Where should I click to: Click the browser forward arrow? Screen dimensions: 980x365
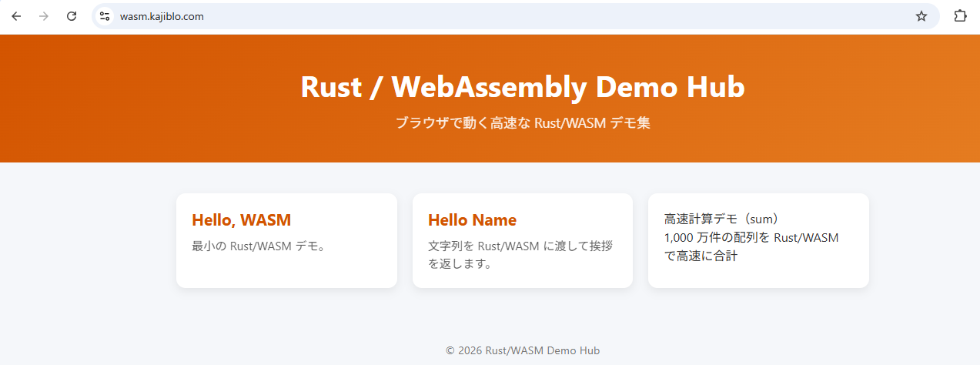coord(44,16)
